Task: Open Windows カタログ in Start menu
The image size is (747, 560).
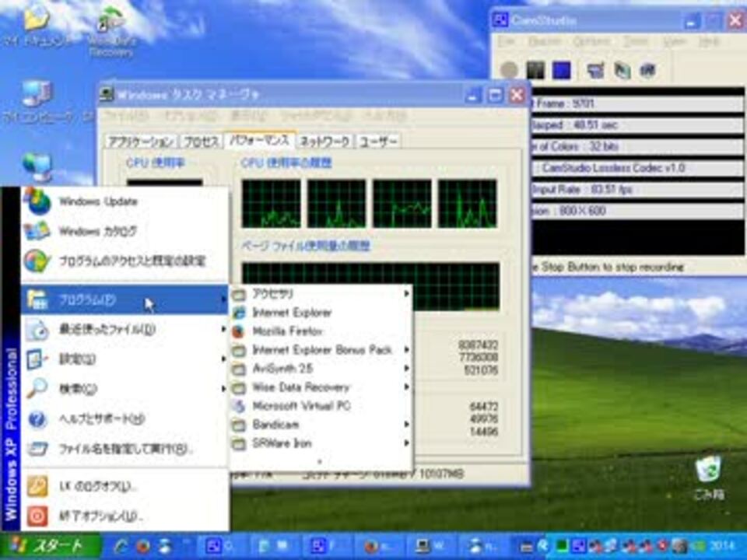Action: [x=124, y=231]
